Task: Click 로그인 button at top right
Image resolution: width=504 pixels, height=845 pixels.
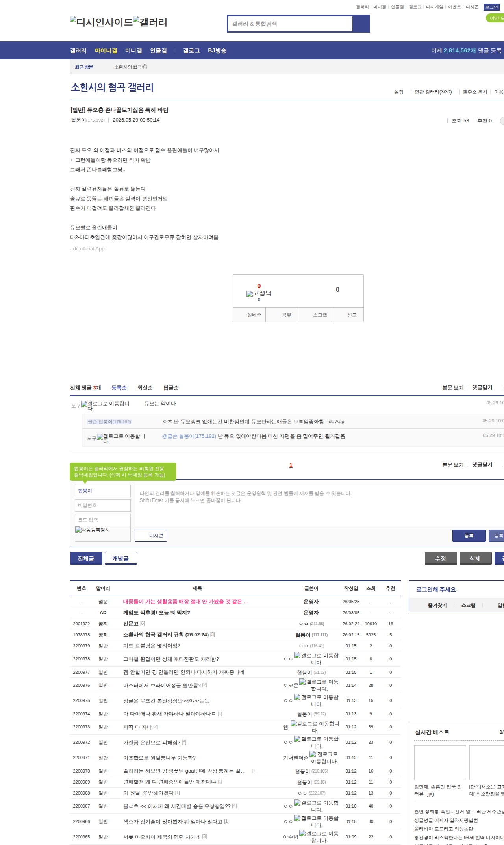Action: tap(491, 7)
